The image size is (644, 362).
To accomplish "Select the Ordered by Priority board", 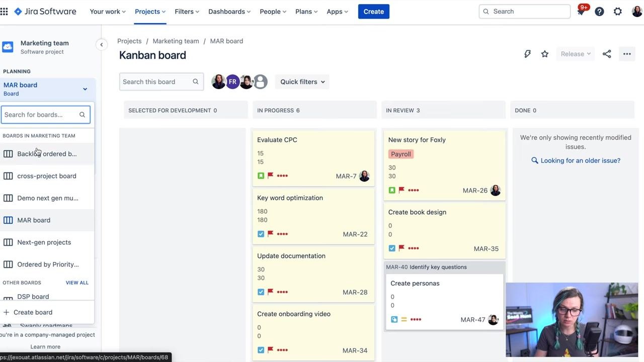I will point(47,264).
